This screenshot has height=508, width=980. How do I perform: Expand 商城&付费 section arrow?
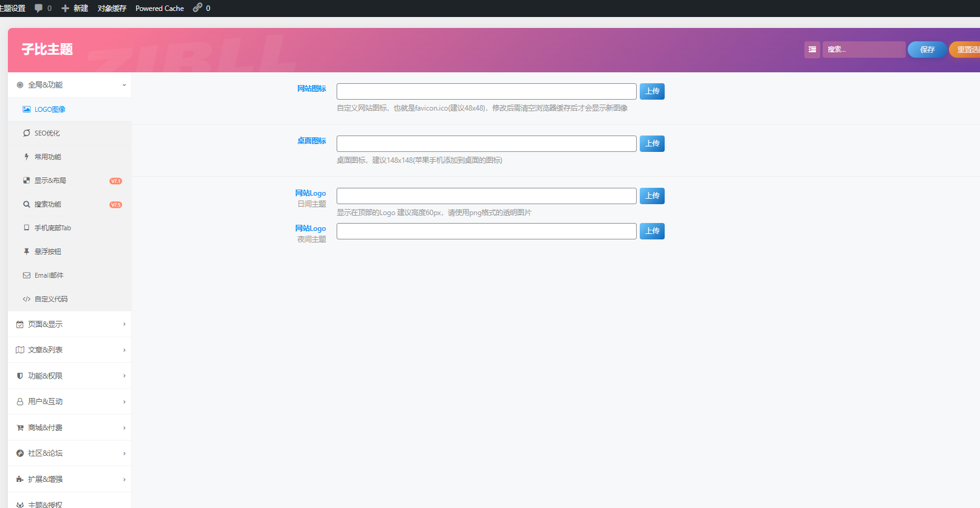coord(124,428)
